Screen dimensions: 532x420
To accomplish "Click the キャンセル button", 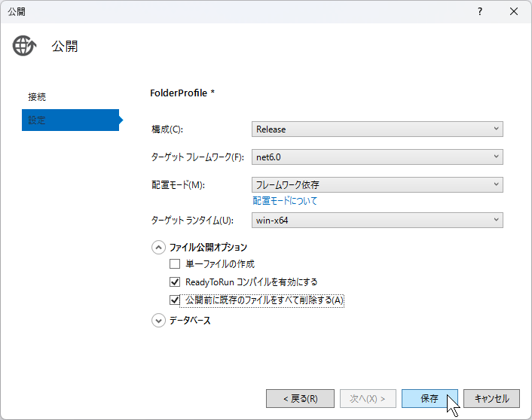I will coord(491,399).
